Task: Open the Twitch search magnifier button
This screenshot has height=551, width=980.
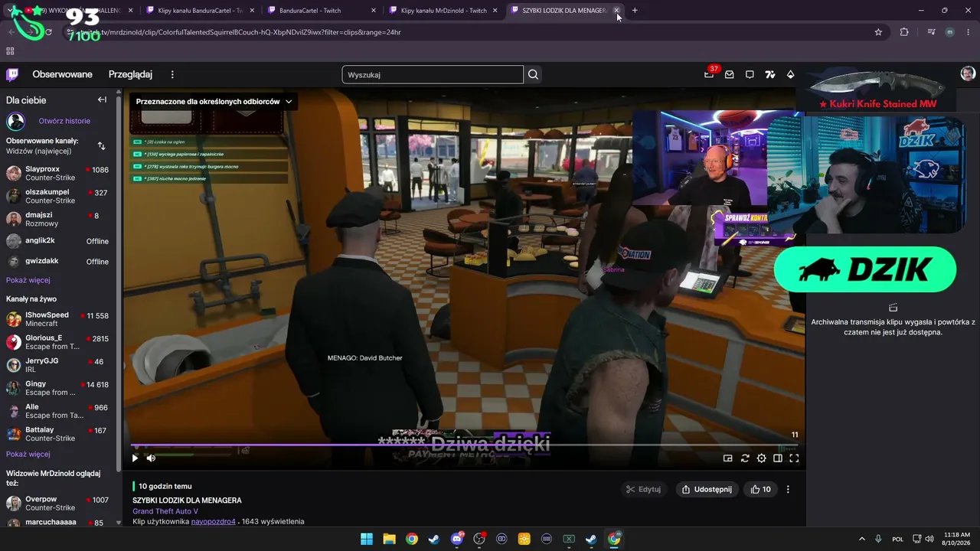Action: pyautogui.click(x=534, y=74)
